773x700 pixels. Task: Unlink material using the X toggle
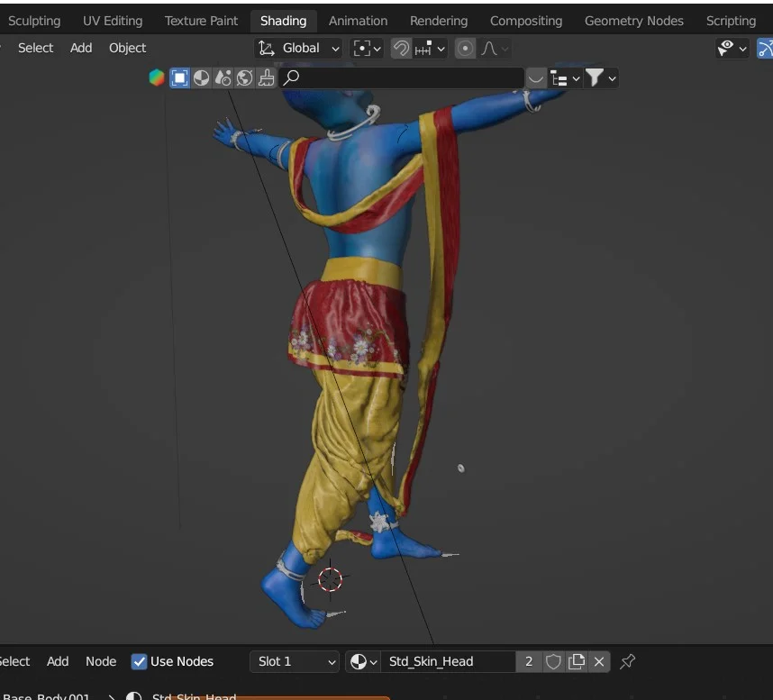click(599, 661)
